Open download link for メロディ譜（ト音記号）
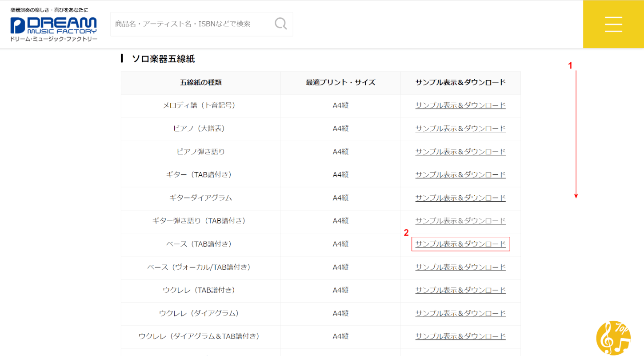Image resolution: width=644 pixels, height=356 pixels. click(460, 105)
